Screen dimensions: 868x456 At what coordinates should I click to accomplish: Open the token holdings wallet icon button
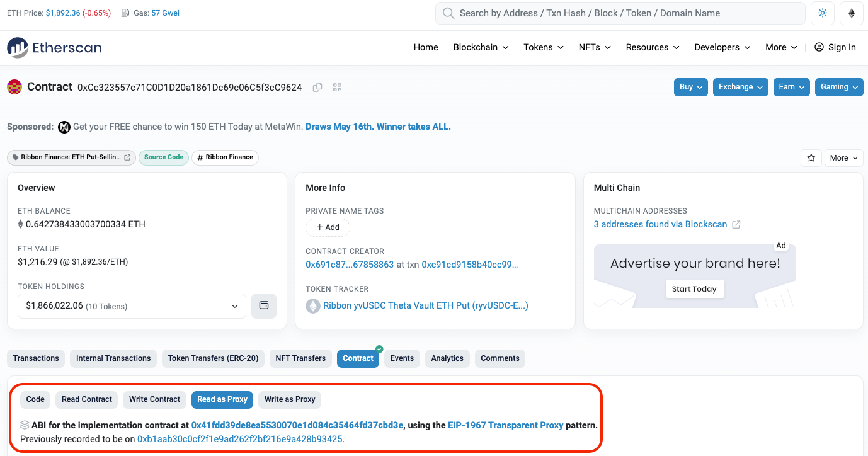264,306
